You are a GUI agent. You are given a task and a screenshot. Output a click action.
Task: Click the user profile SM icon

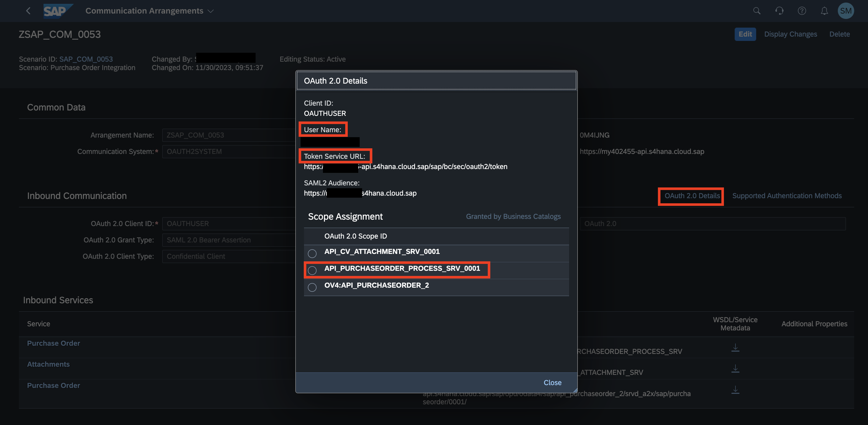coord(845,10)
